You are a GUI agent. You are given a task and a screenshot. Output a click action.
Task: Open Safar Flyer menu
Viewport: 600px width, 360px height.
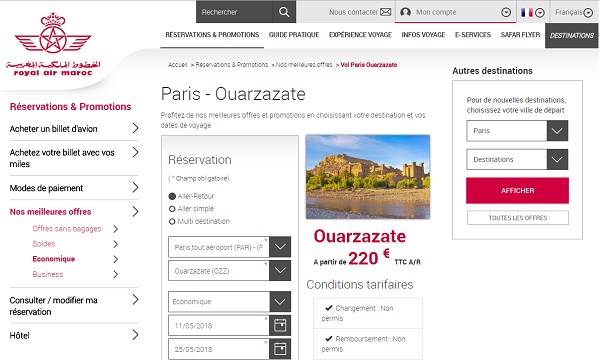pyautogui.click(x=520, y=35)
